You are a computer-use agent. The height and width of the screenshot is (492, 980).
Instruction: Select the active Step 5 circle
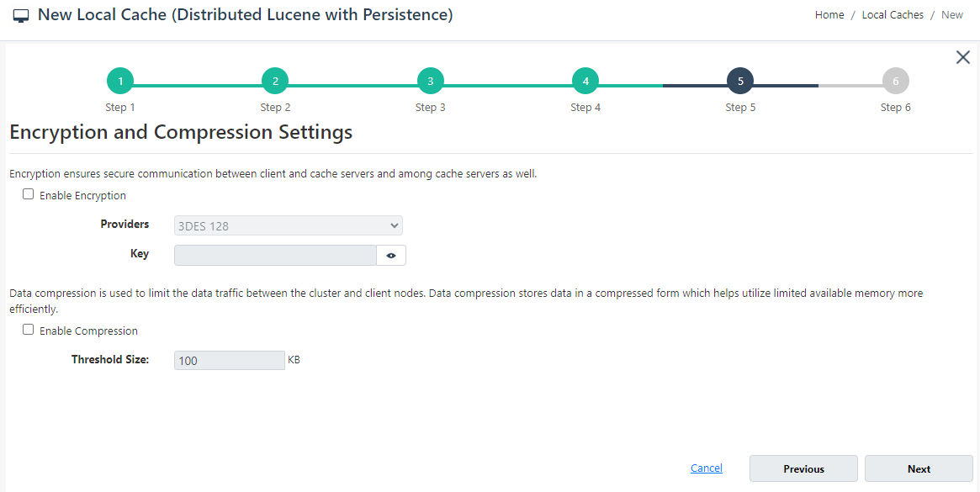pyautogui.click(x=740, y=81)
